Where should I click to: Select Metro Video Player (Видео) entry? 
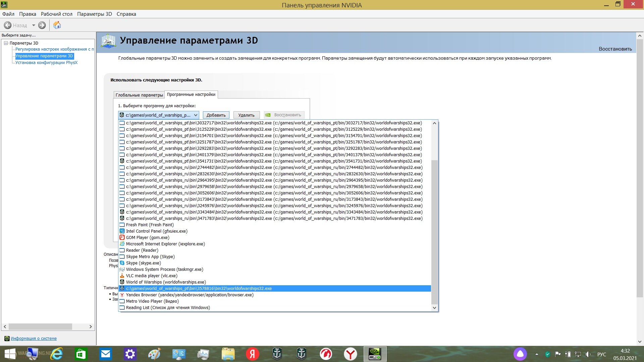(275, 301)
